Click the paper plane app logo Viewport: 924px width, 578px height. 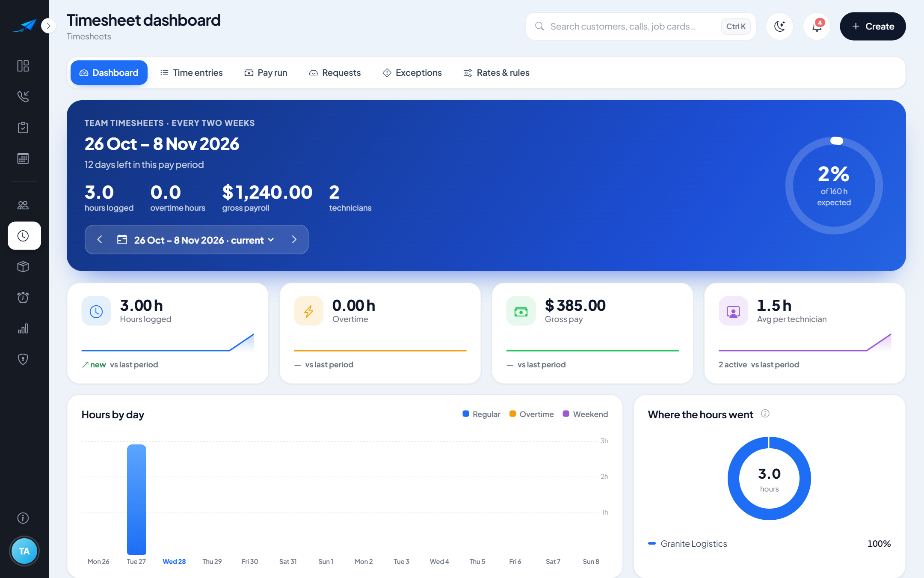tap(25, 26)
